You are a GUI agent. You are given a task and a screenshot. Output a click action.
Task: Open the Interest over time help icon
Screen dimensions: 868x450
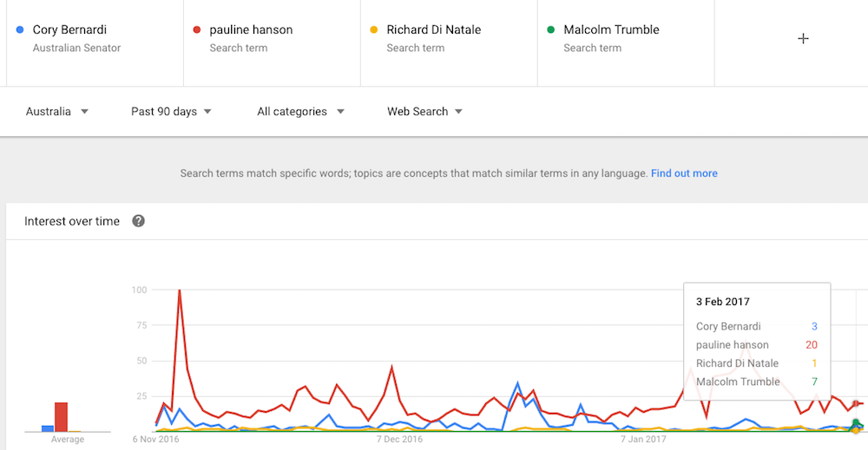pos(138,221)
